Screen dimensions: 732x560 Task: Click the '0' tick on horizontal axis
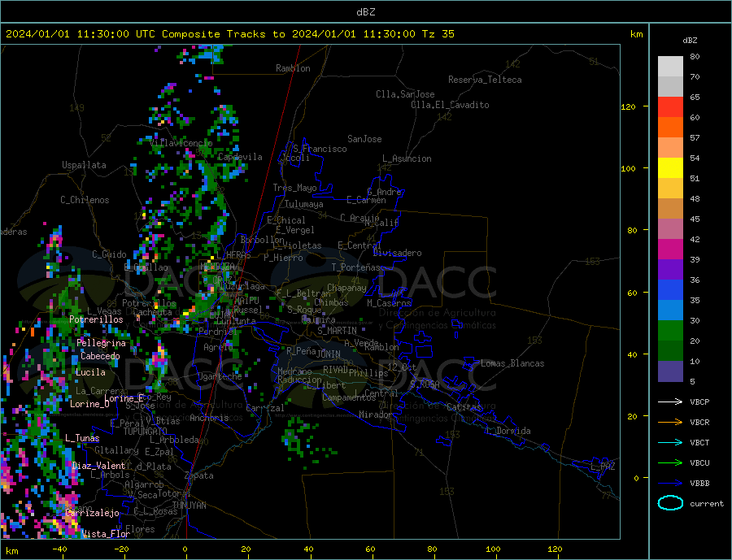185,549
